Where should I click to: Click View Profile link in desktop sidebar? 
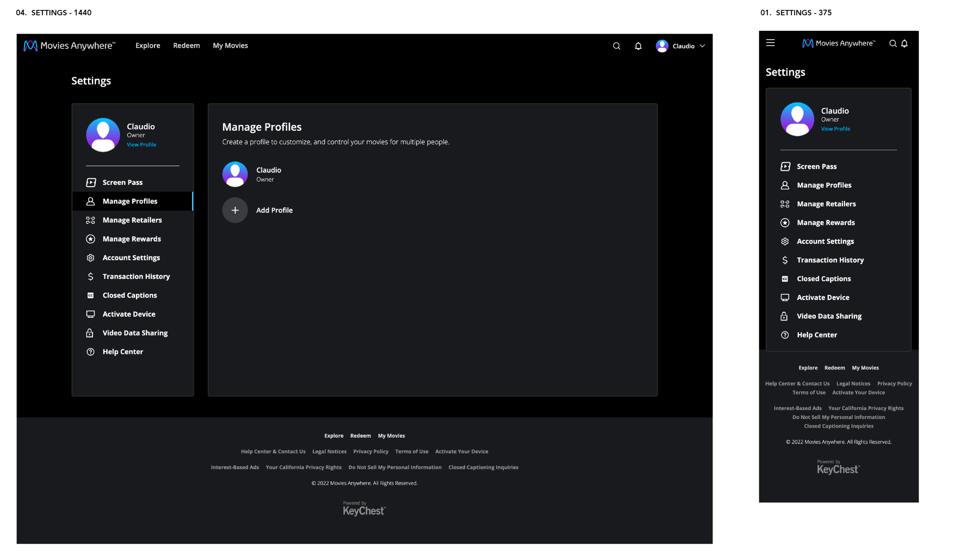point(141,145)
